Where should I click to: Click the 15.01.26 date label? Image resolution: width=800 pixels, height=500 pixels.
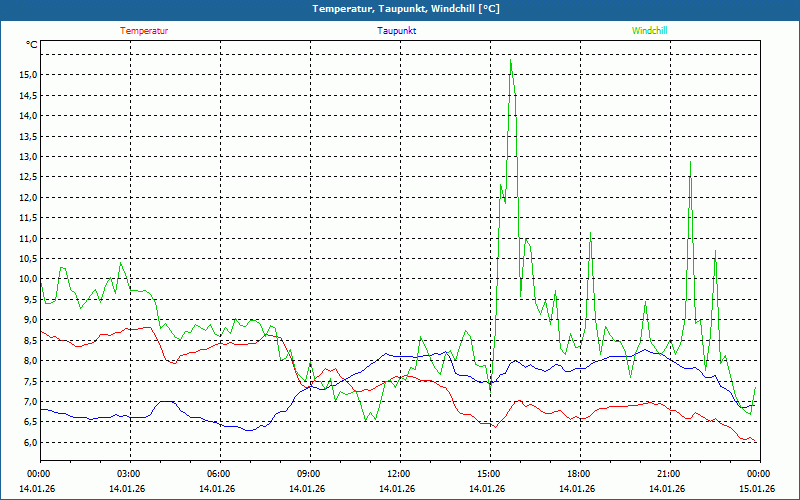tap(757, 489)
